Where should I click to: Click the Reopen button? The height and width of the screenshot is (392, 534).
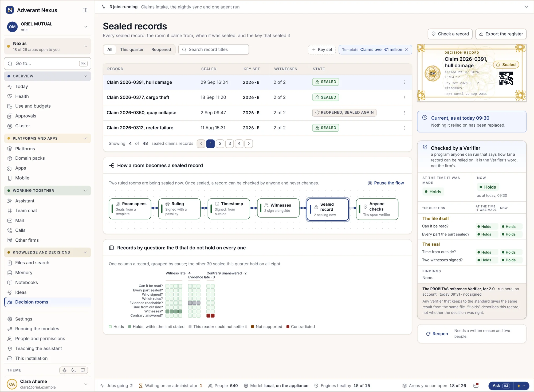tap(437, 334)
